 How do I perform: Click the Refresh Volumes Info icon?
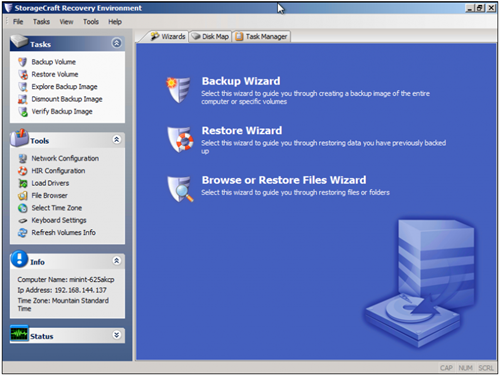[x=23, y=233]
